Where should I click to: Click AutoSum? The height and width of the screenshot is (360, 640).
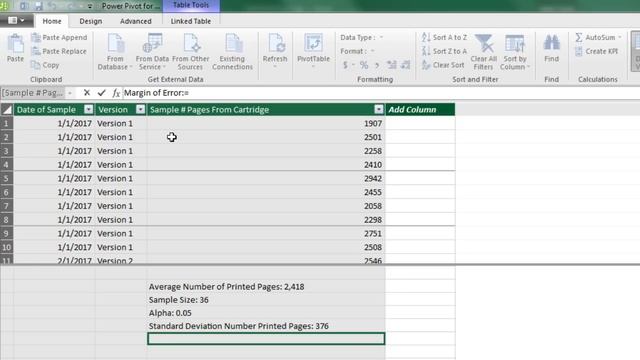click(596, 38)
